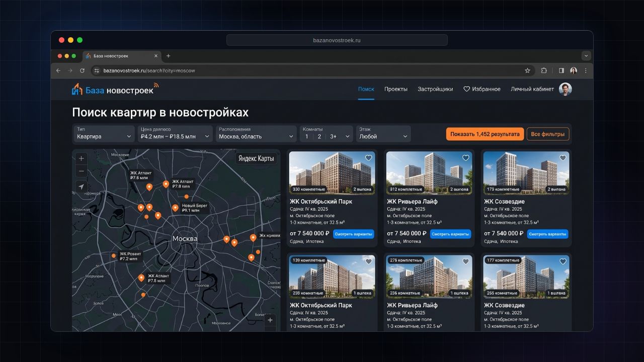Center the map using the location arrow icon
Image resolution: width=644 pixels, height=362 pixels.
82,187
